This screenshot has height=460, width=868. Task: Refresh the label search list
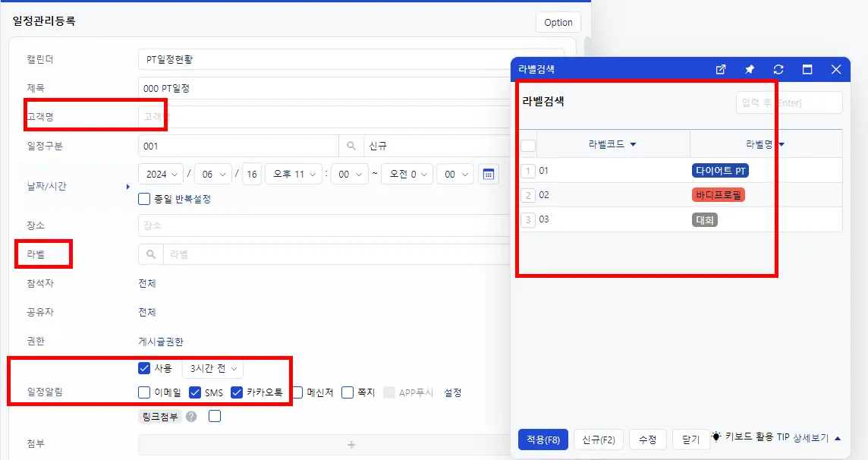778,69
